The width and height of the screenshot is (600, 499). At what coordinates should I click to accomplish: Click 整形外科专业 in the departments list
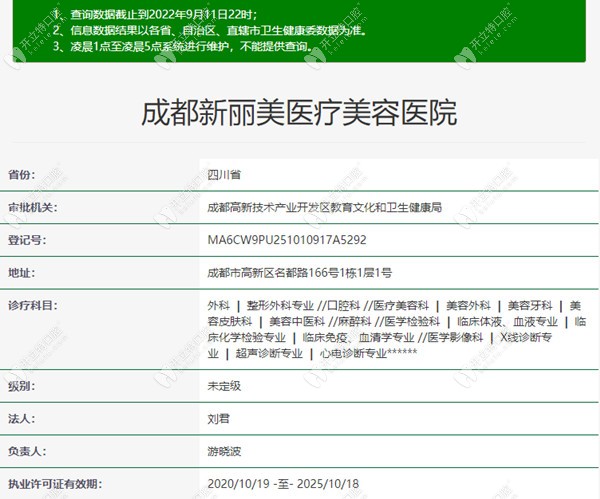click(280, 306)
